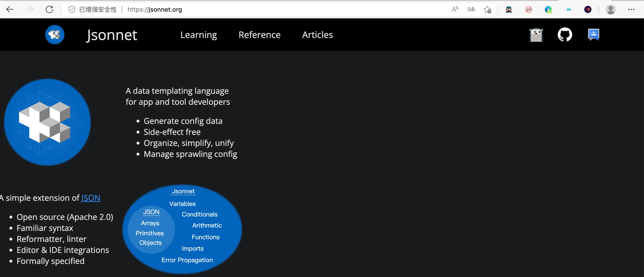Reload the page with the refresh button
The height and width of the screenshot is (277, 644).
(x=49, y=9)
